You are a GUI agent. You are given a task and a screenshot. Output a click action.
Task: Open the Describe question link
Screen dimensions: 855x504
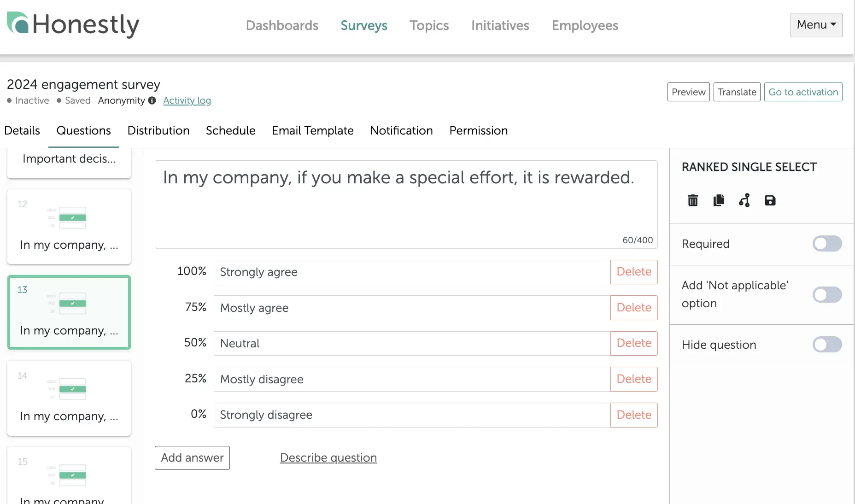pos(328,458)
